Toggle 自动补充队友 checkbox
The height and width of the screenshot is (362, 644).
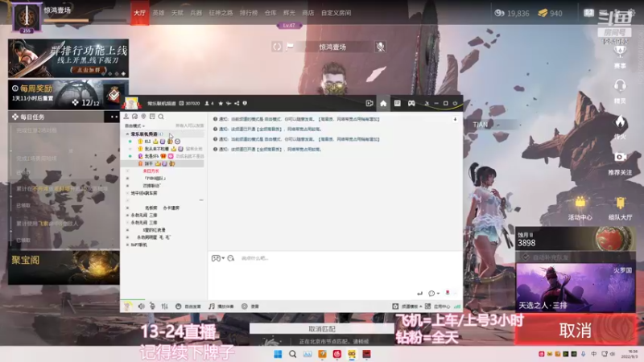pos(526,257)
